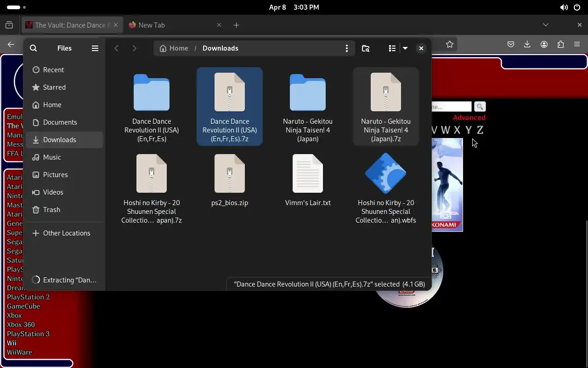Viewport: 588px width, 368px height.
Task: Select the Dance Dance Revolution II .7z archive
Action: click(230, 107)
